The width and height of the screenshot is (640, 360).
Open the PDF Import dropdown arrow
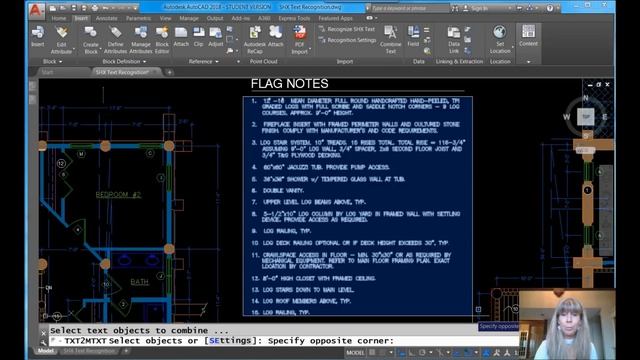(310, 49)
